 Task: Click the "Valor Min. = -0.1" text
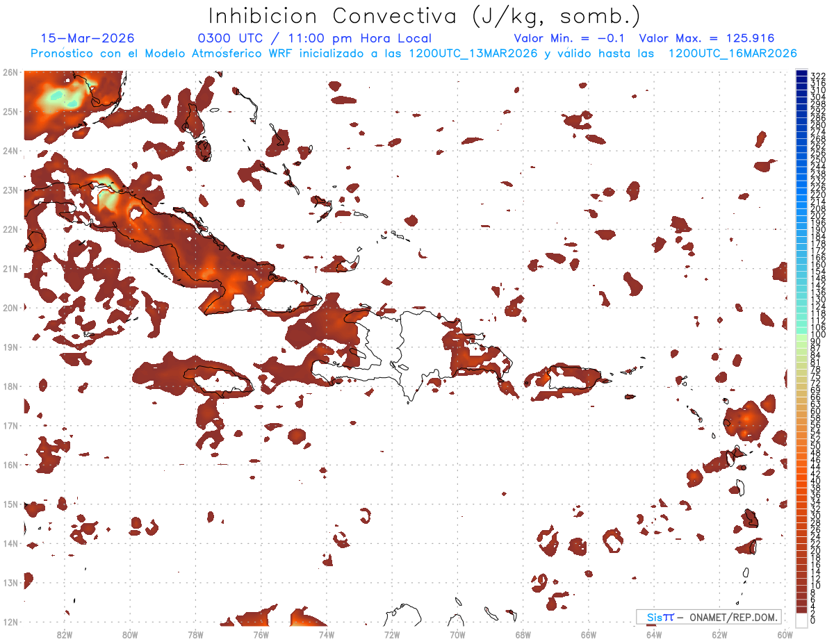coord(570,38)
